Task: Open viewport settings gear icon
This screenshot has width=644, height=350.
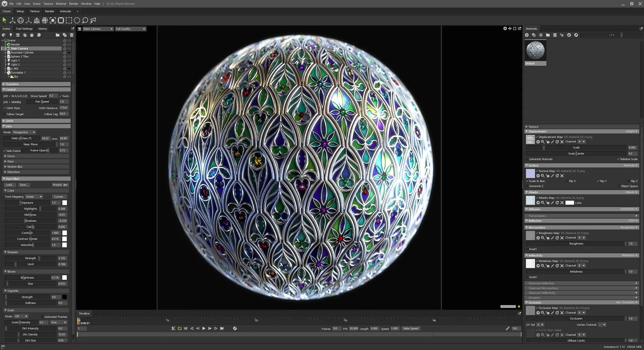Action: pyautogui.click(x=505, y=28)
